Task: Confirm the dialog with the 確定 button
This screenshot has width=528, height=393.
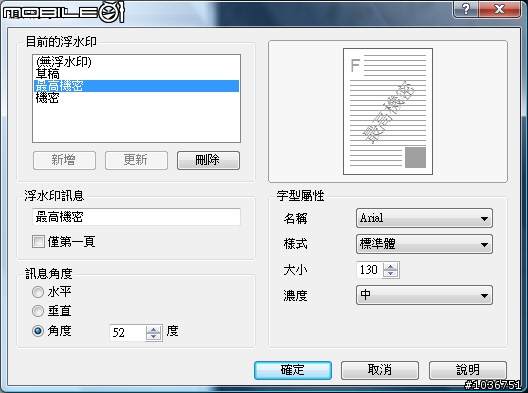Action: [x=293, y=370]
